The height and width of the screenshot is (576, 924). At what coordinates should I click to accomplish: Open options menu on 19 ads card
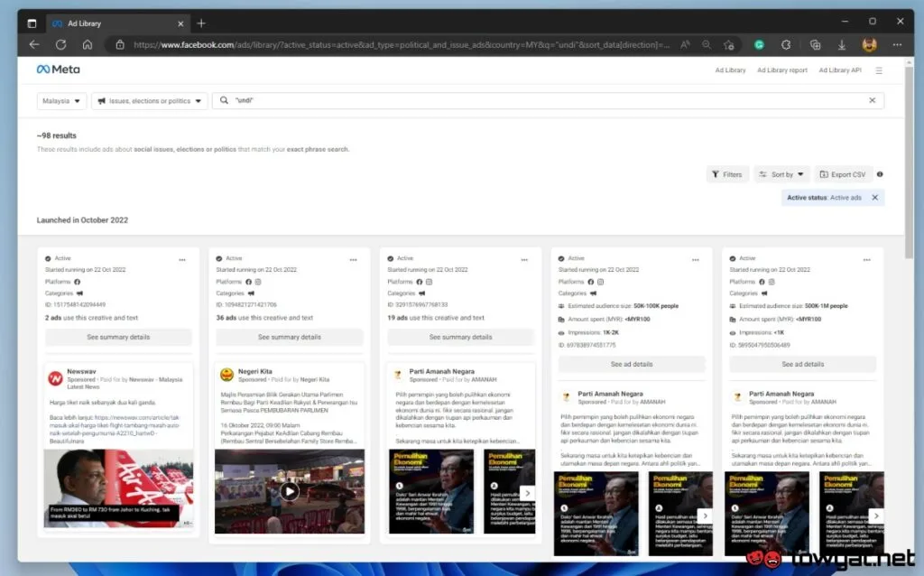pos(524,259)
